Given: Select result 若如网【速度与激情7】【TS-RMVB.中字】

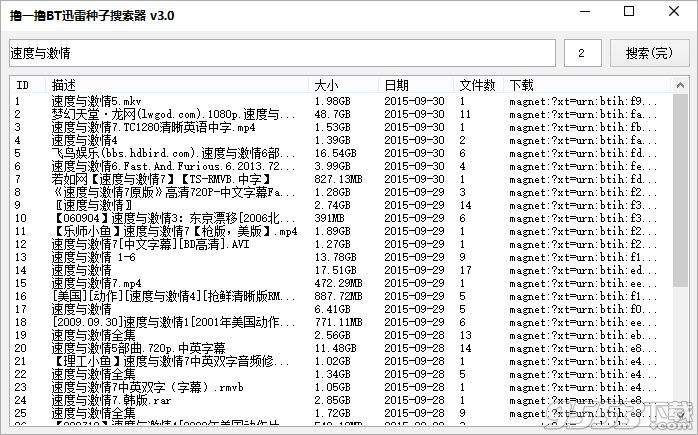Looking at the screenshot, I should [x=161, y=179].
